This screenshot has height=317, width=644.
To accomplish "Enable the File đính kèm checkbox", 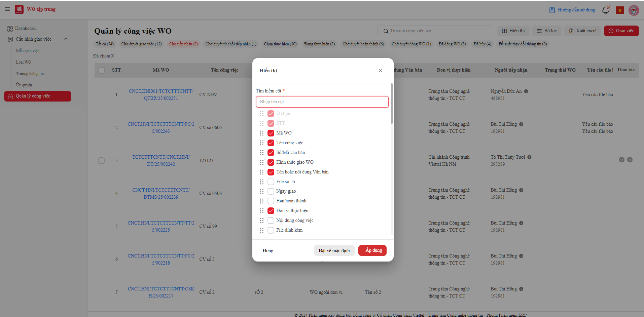I will pyautogui.click(x=271, y=230).
